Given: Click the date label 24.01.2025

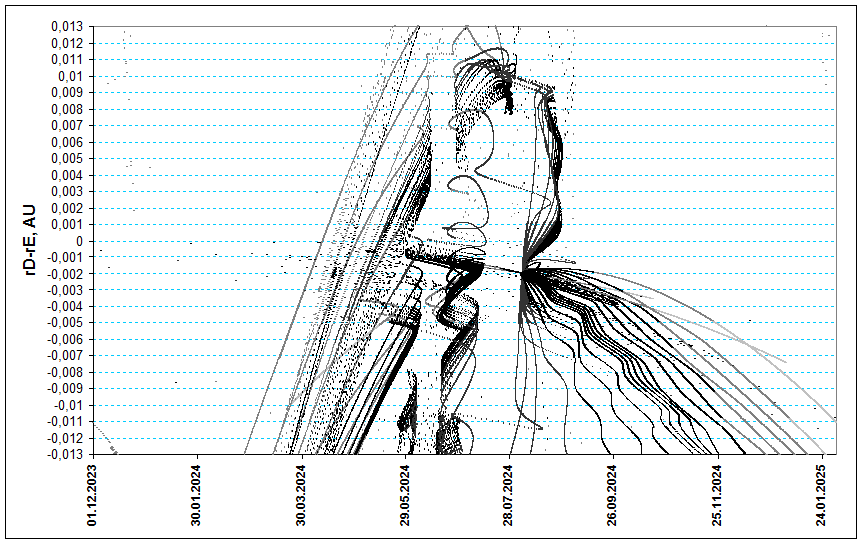Looking at the screenshot, I should [x=822, y=496].
